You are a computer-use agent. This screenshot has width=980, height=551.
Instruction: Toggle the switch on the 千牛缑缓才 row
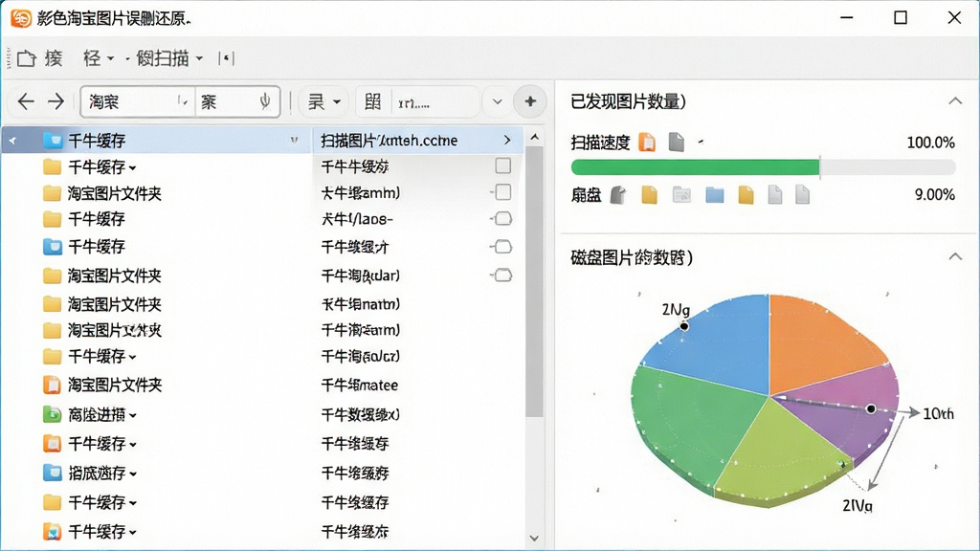pos(502,247)
